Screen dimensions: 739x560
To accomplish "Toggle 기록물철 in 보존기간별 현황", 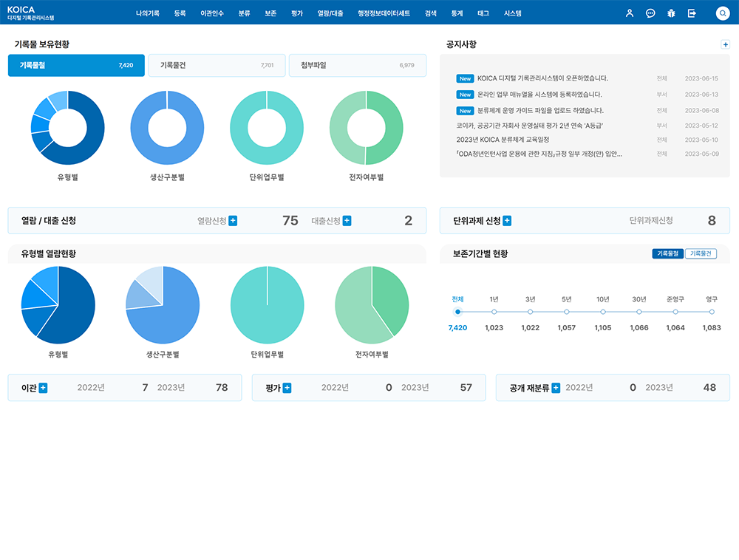I will click(667, 253).
